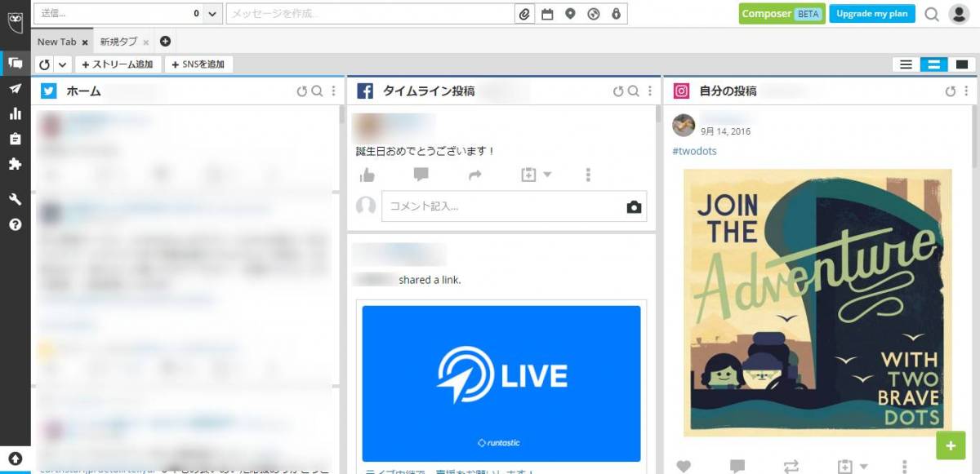This screenshot has width=980, height=474.
Task: Switch to three-line compact stream view
Action: coord(906,64)
